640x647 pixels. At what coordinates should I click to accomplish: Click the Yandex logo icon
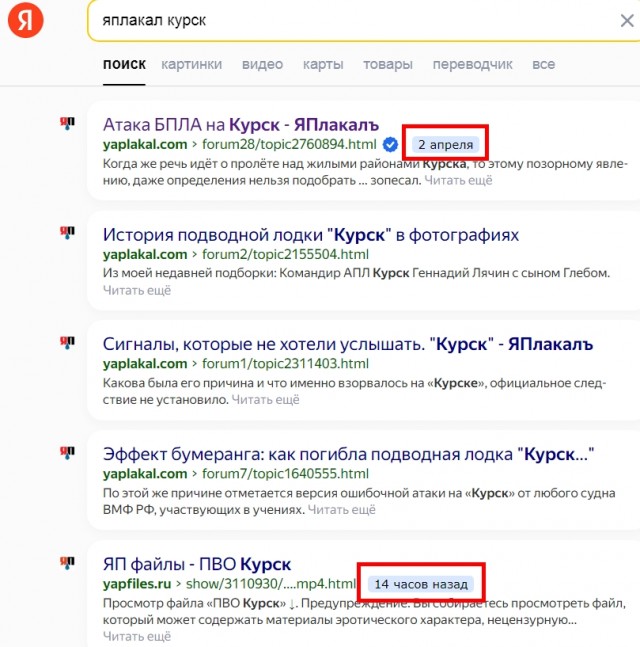pos(26,19)
